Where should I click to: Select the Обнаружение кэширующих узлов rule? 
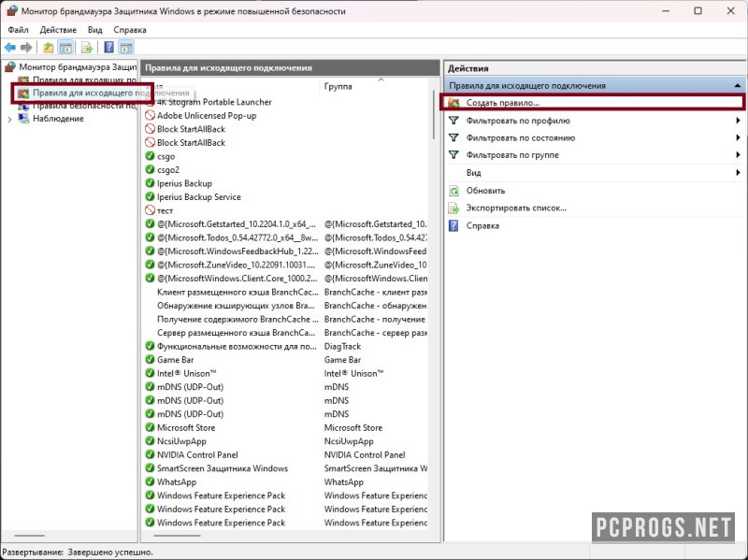pyautogui.click(x=236, y=306)
